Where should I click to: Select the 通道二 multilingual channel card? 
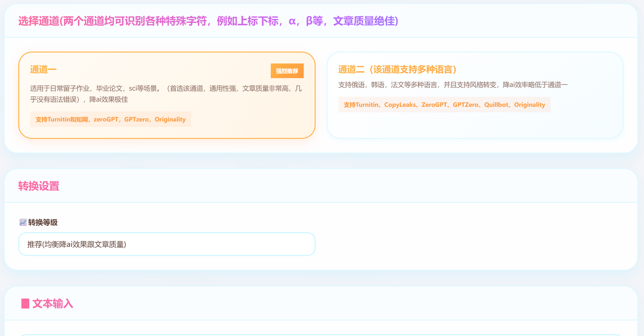[475, 95]
